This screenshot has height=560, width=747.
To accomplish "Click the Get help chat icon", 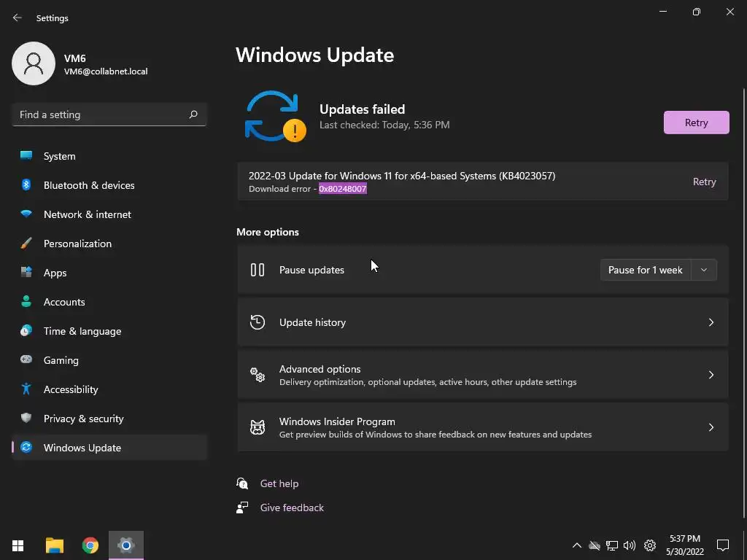I will pos(242,483).
